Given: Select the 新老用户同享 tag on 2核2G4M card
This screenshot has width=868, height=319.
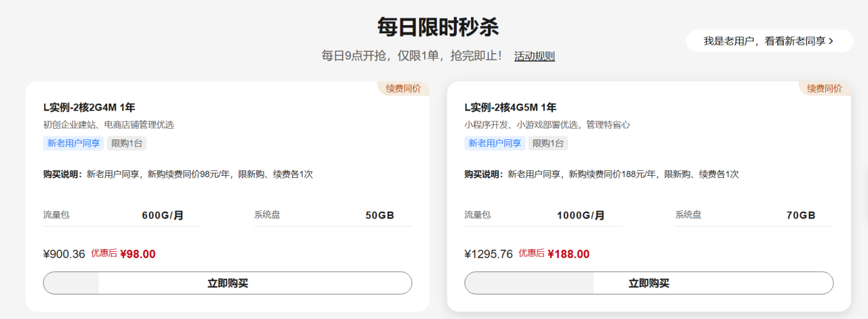Looking at the screenshot, I should pyautogui.click(x=74, y=143).
